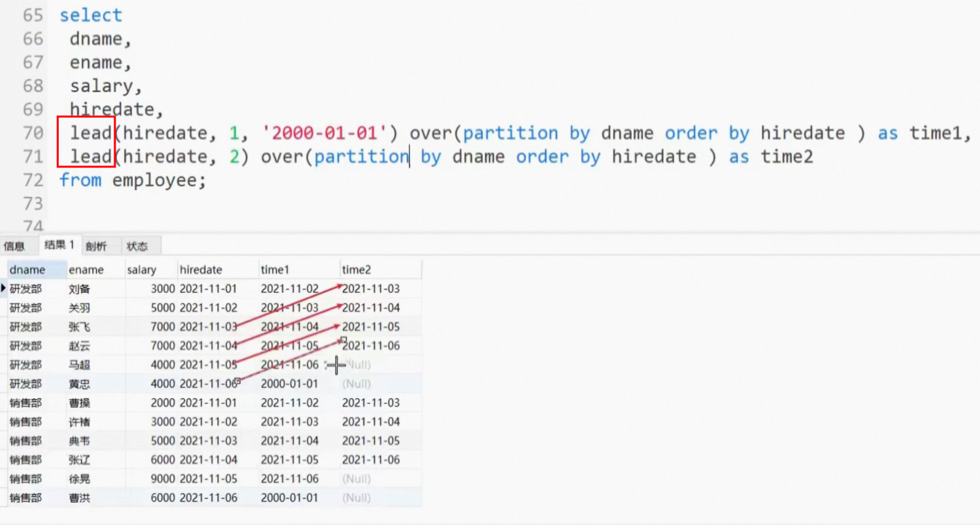Select the 结果 1 tab
The height and width of the screenshot is (525, 980).
click(59, 246)
